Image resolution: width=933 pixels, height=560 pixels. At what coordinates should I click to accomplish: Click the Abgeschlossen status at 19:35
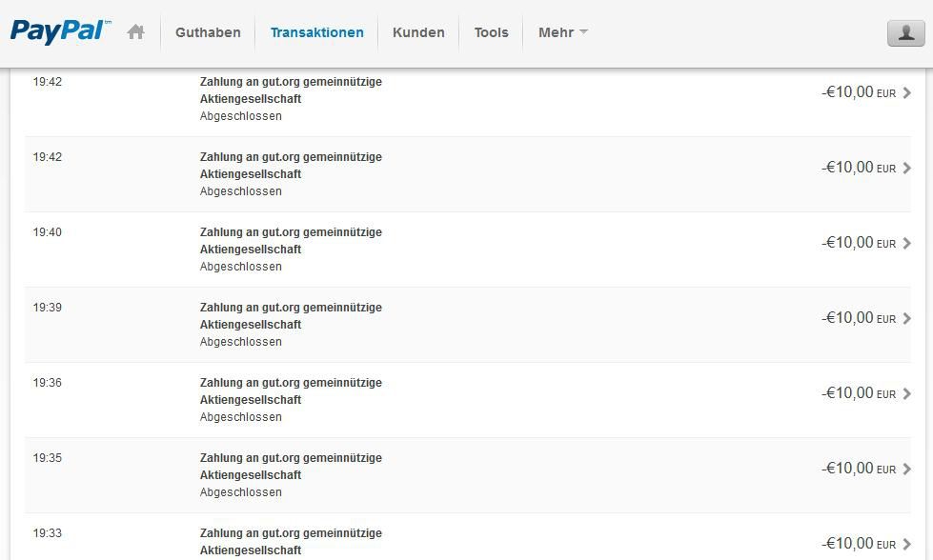click(x=241, y=492)
